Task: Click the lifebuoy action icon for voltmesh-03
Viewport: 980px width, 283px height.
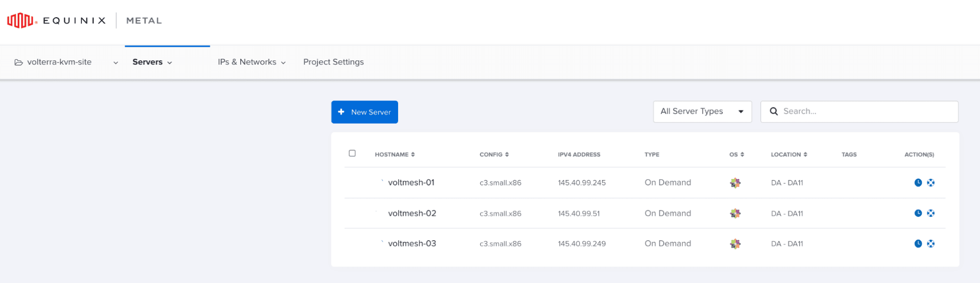Action: coord(930,243)
